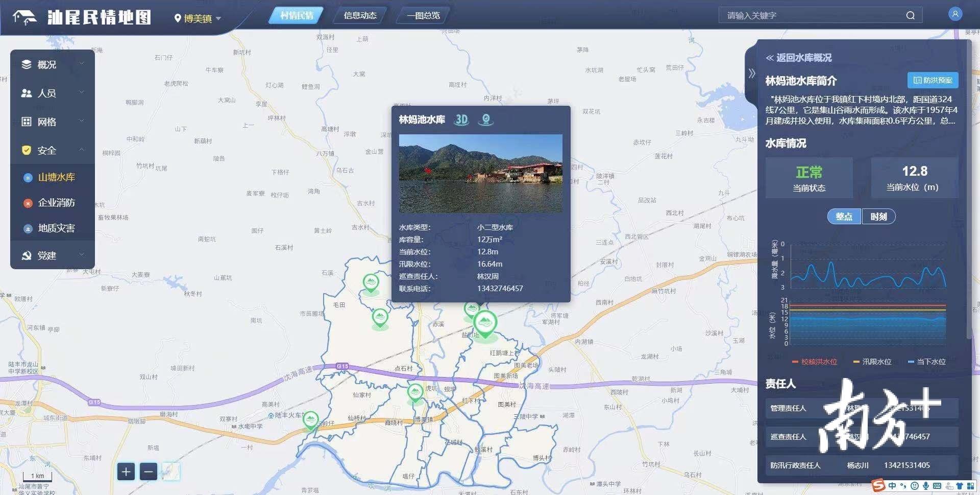Open the 博美镇 town selector dropdown

tap(198, 18)
